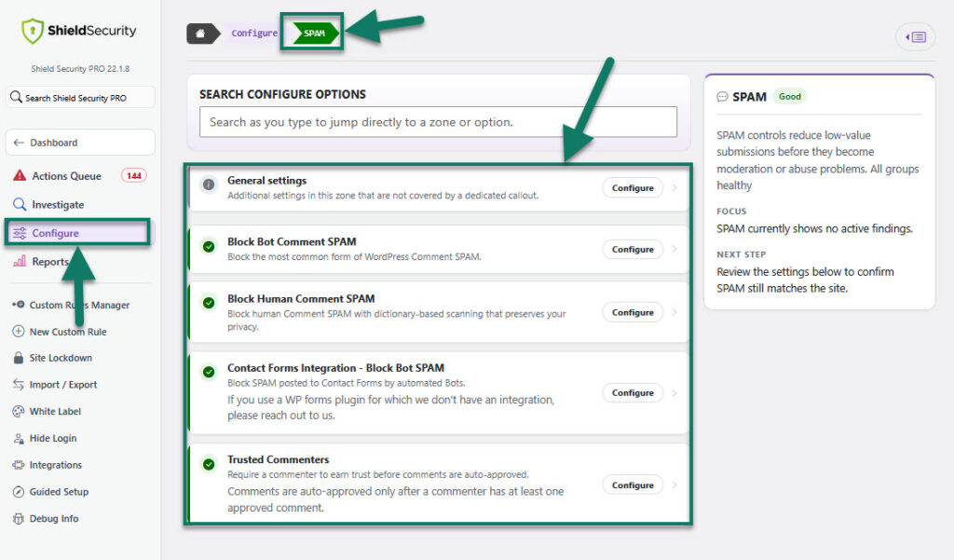Screen dimensions: 954x560
Task: Open Site Lockdown link
Action: pyautogui.click(x=61, y=358)
